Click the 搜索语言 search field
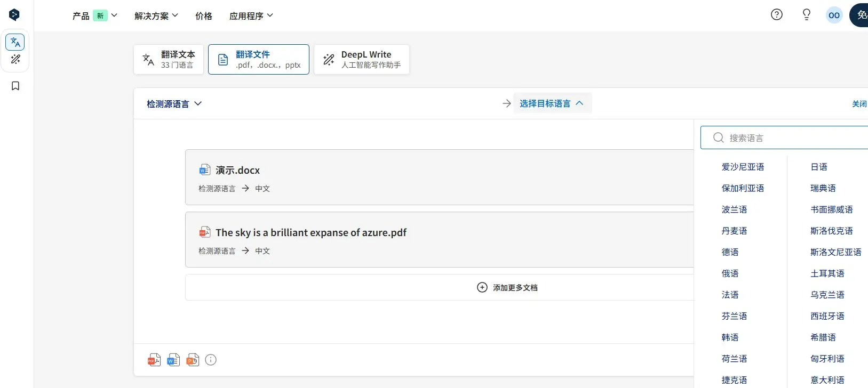The image size is (868, 388). (790, 138)
